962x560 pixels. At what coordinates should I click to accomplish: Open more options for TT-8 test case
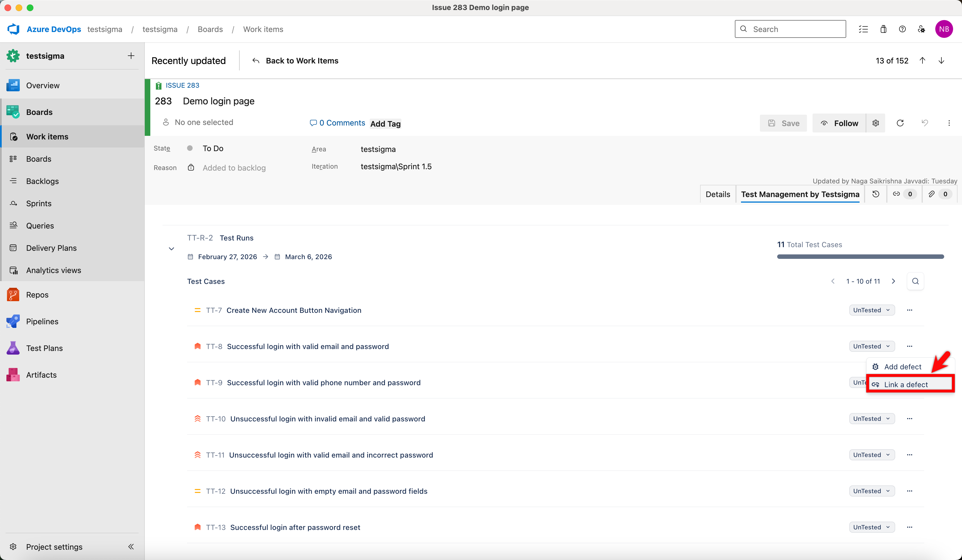[910, 346]
